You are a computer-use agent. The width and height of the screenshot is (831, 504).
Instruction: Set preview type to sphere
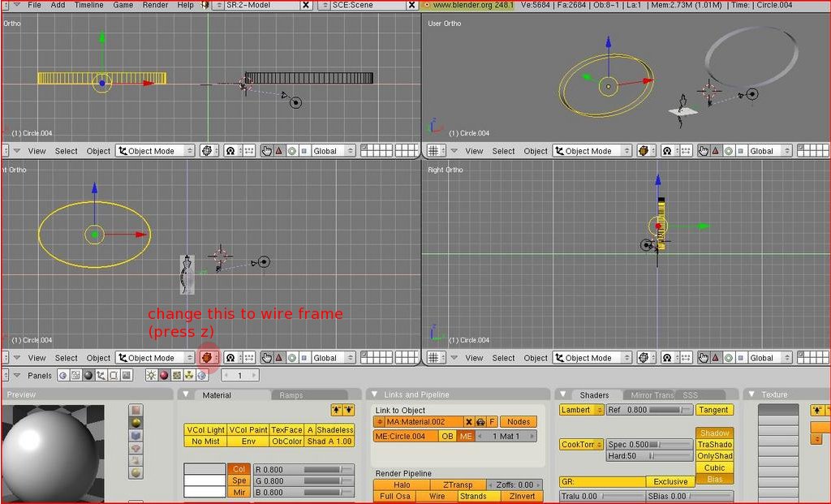tap(136, 422)
